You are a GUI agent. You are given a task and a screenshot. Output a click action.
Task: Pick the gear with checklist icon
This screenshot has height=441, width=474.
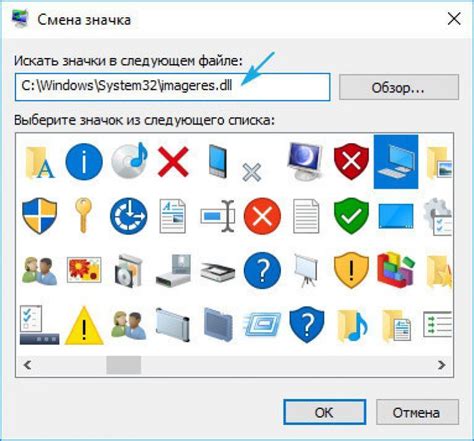(438, 217)
